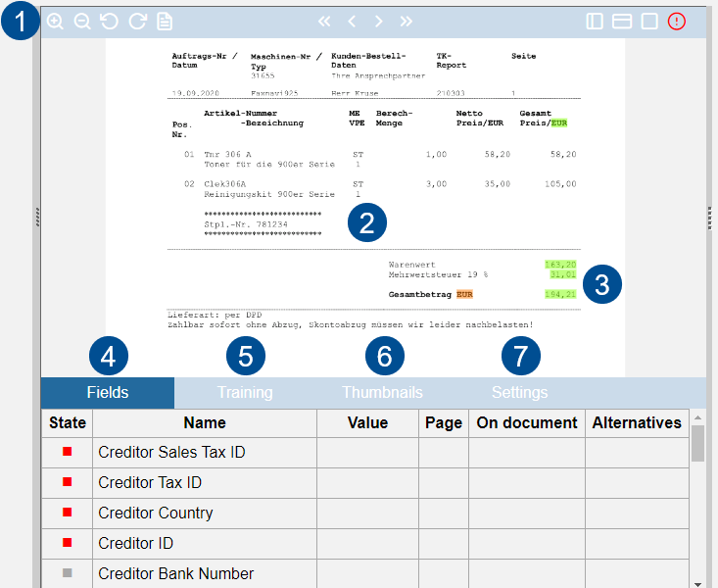Switch to the Training tab

[x=245, y=393]
